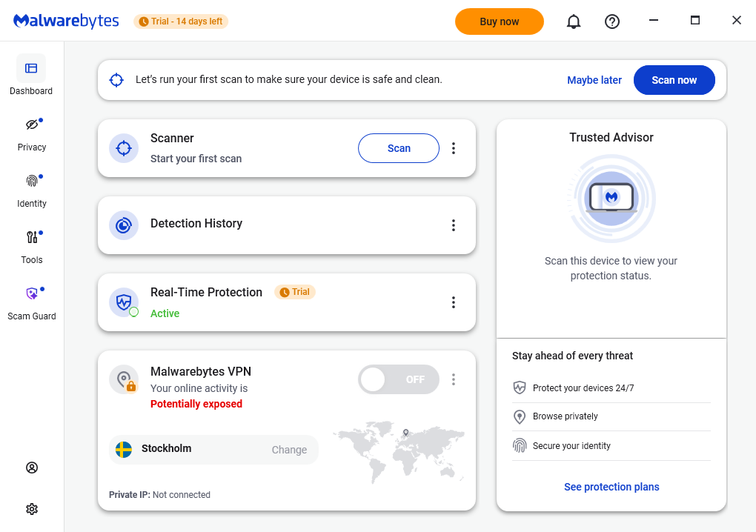The image size is (756, 532).
Task: Select Secure your identity item
Action: pos(611,446)
